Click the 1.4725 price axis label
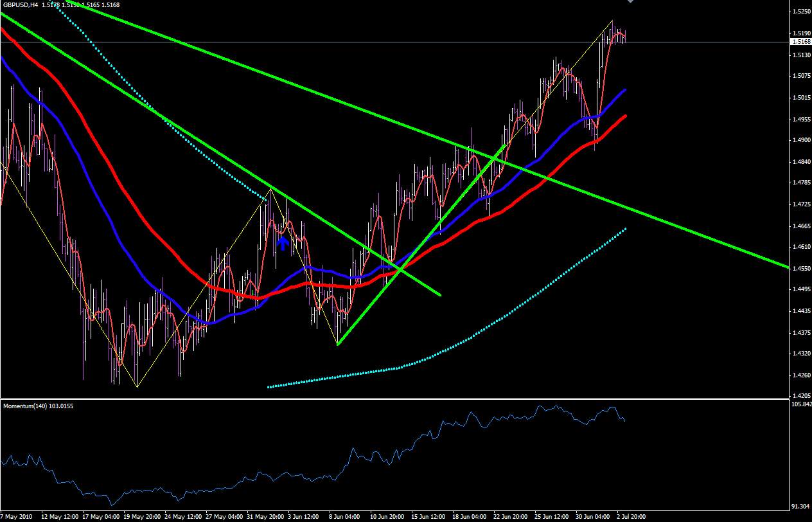812x522 pixels. click(x=801, y=204)
